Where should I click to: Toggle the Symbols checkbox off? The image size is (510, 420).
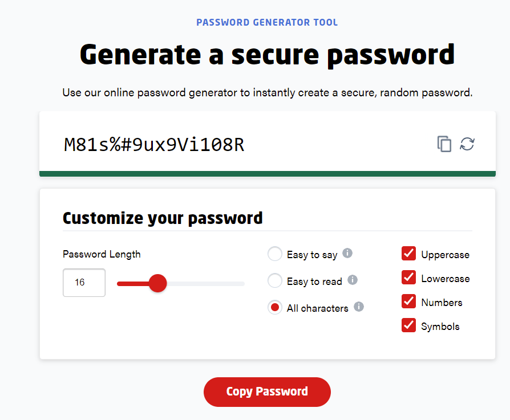coord(408,325)
